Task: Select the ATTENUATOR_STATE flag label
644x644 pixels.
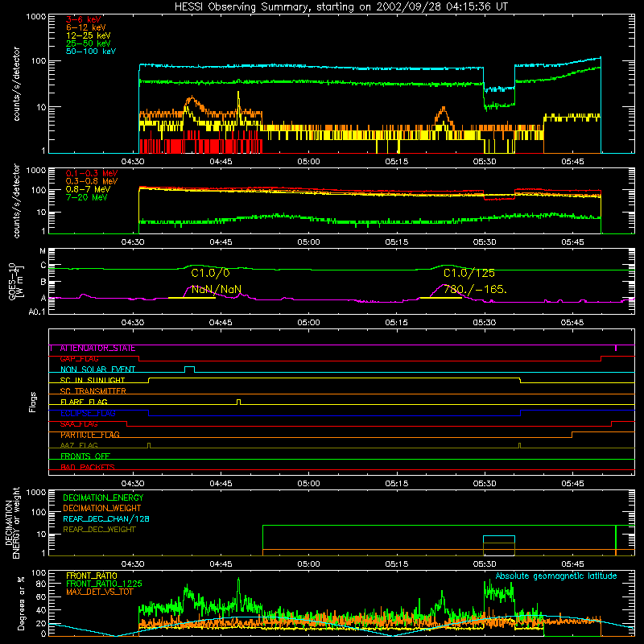Action: pos(97,349)
